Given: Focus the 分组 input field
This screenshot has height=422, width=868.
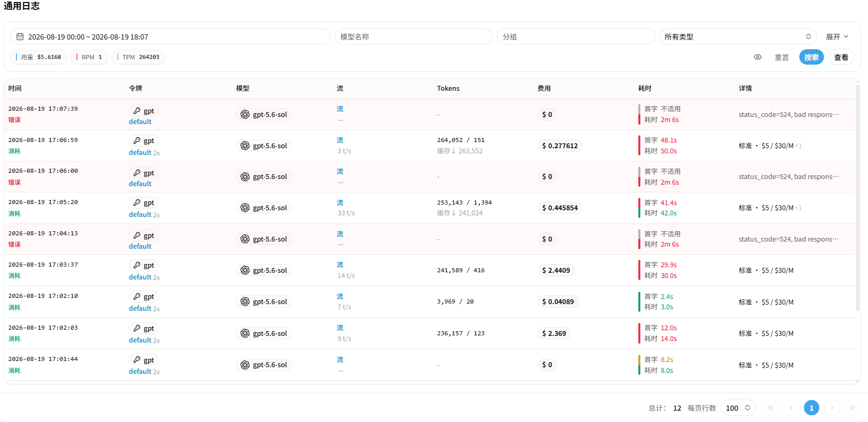Looking at the screenshot, I should tap(576, 37).
